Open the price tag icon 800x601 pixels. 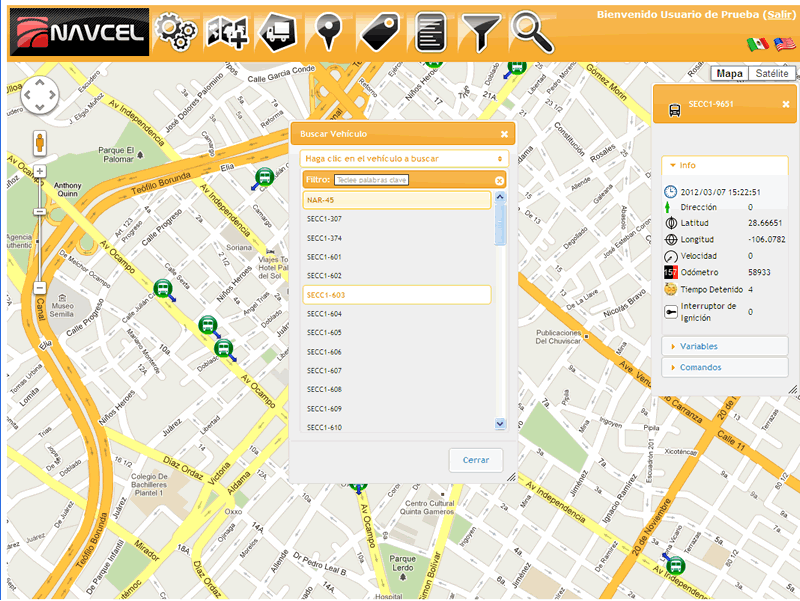(x=380, y=32)
